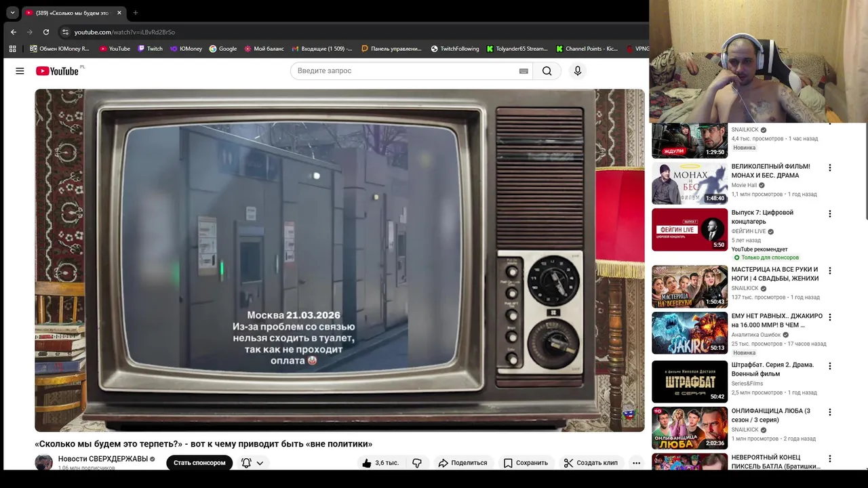868x488 pixels.
Task: Go to YouTube home via logo
Action: point(57,70)
